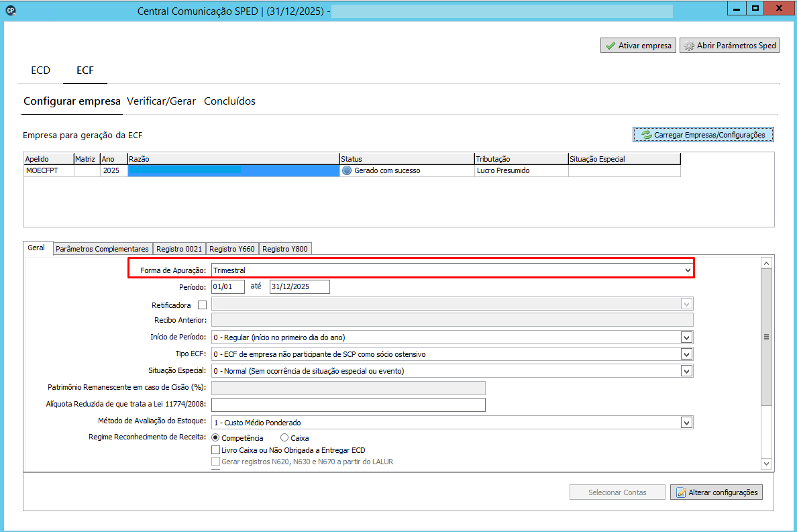Click Carregar Empresas/Configurações button
The width and height of the screenshot is (797, 532).
click(703, 135)
